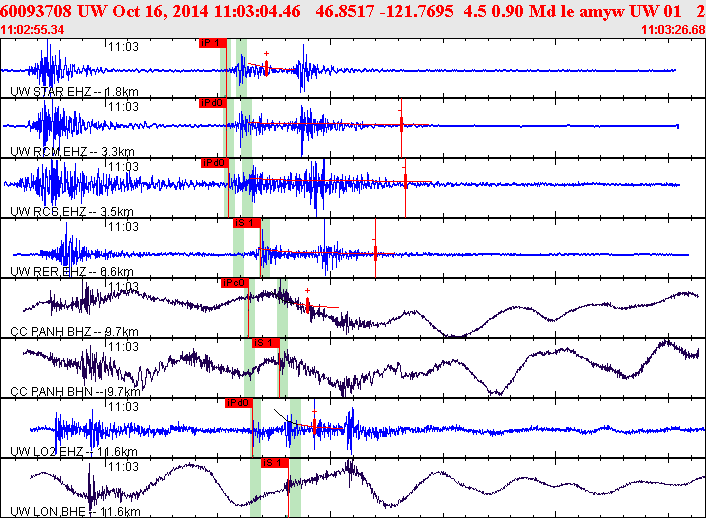Click the 11:03 time label on LON BHE trace
The width and height of the screenshot is (706, 518).
[x=123, y=467]
